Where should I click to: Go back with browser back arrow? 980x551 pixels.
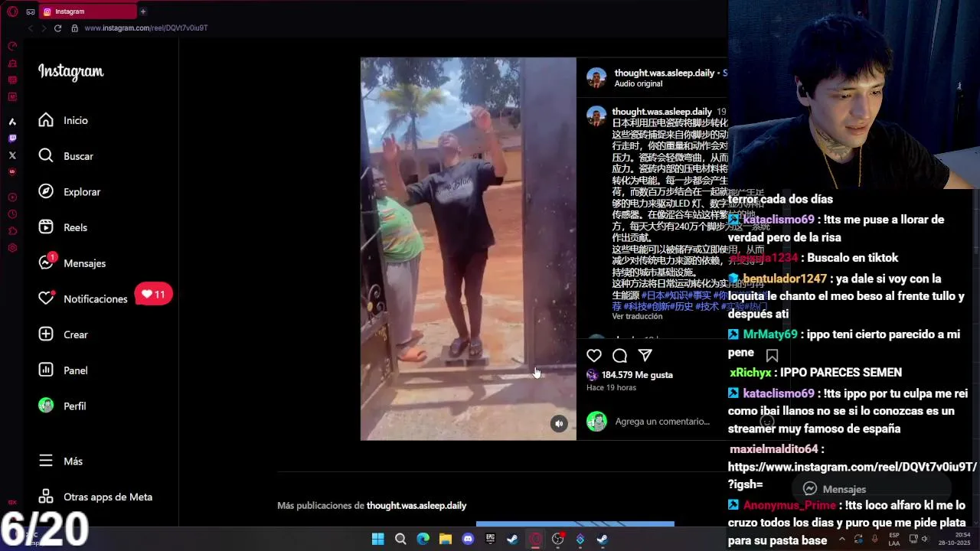[31, 28]
